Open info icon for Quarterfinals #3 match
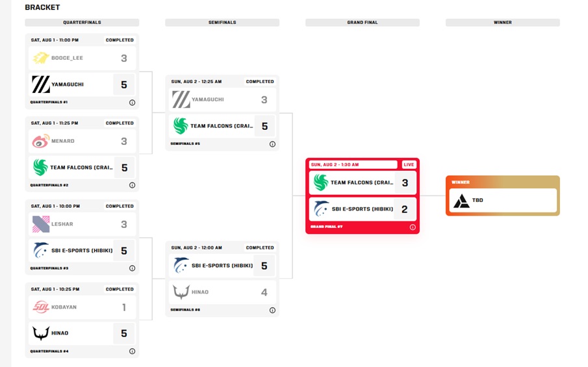 pos(132,268)
